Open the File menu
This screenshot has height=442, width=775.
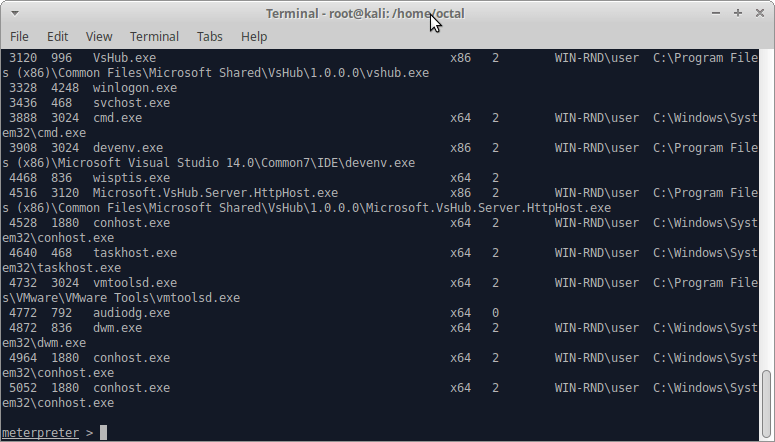pos(19,37)
